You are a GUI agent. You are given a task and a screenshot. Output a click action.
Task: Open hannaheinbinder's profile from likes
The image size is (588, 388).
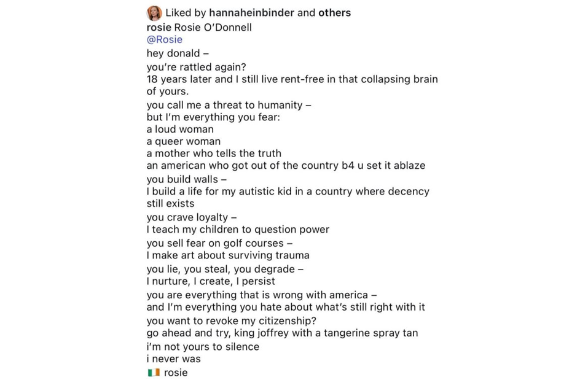pos(251,13)
